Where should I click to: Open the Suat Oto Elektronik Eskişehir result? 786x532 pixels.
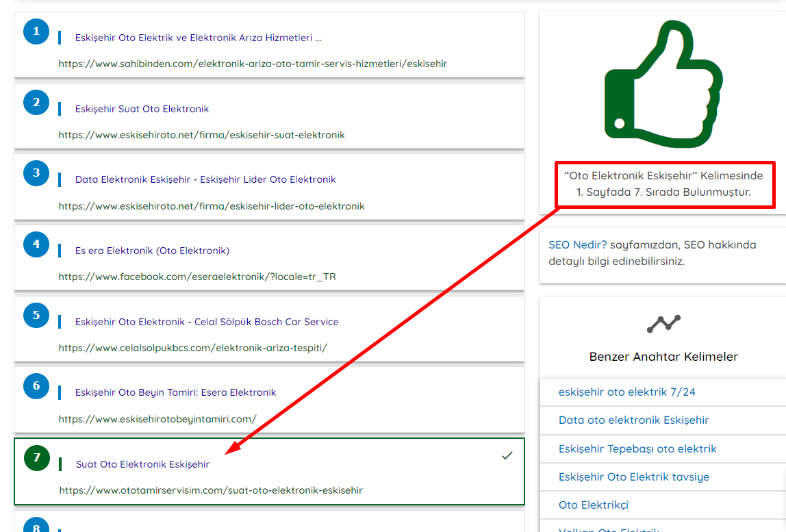point(142,464)
